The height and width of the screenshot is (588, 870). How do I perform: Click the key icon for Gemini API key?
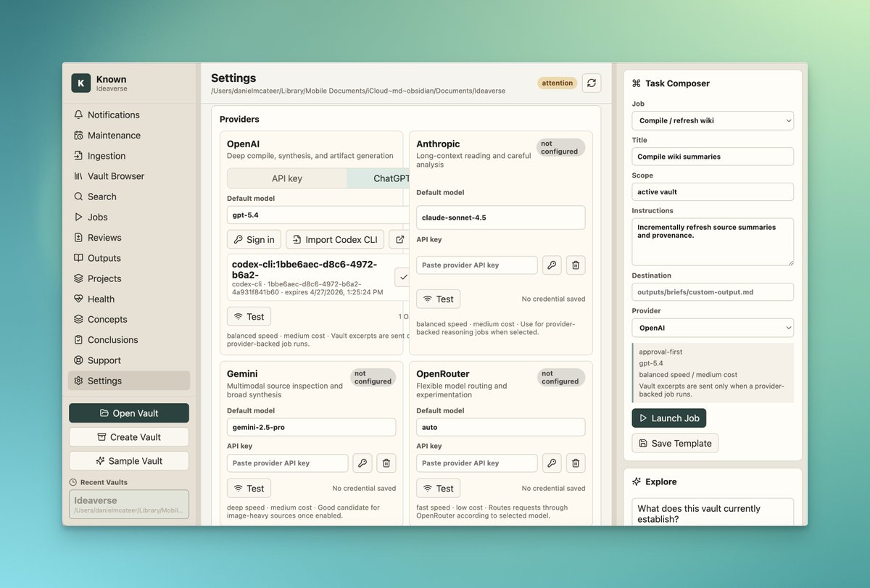(x=362, y=463)
